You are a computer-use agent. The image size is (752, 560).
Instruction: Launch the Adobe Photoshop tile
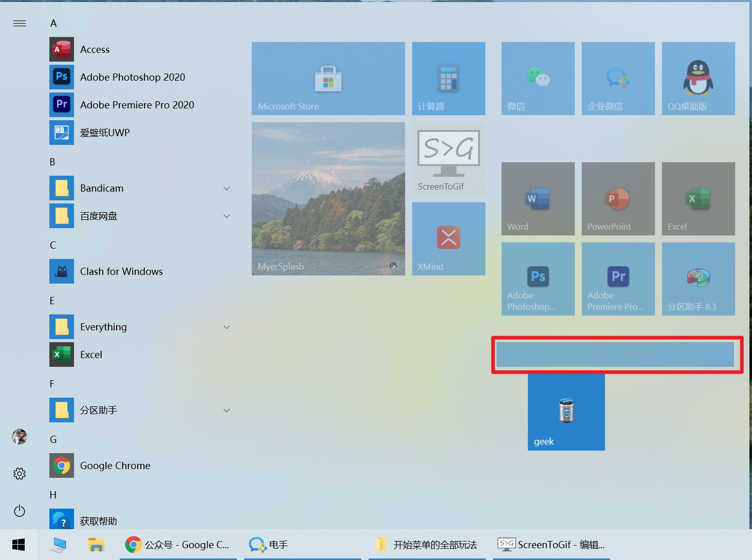coord(538,279)
